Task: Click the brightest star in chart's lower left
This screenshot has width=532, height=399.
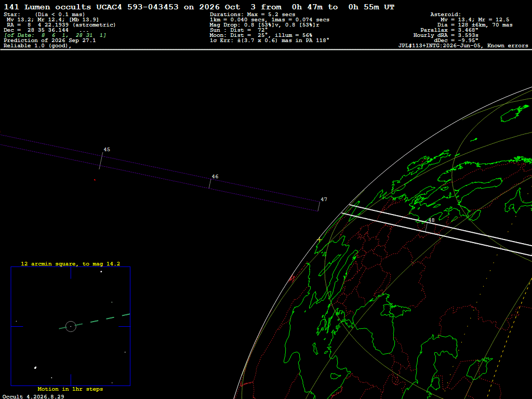Action: 35,367
